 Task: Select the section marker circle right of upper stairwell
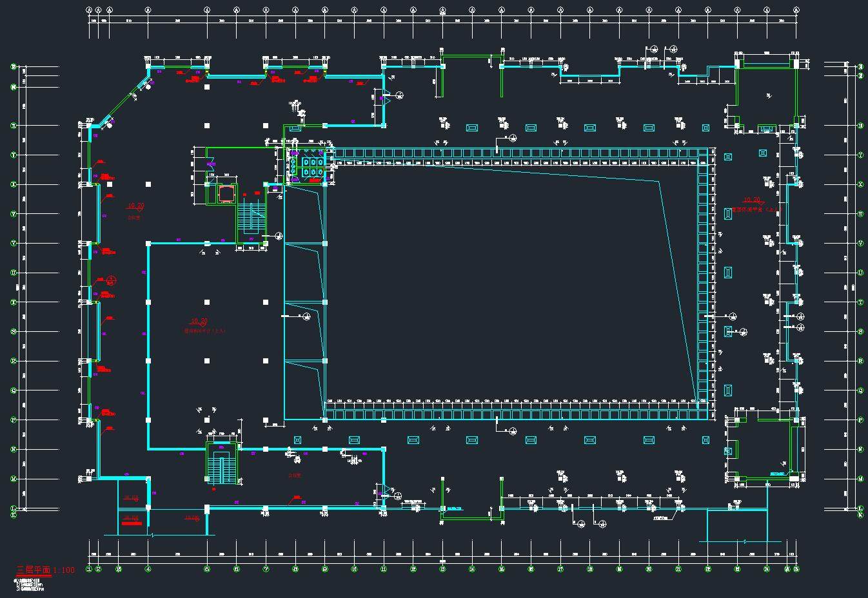tap(279, 236)
